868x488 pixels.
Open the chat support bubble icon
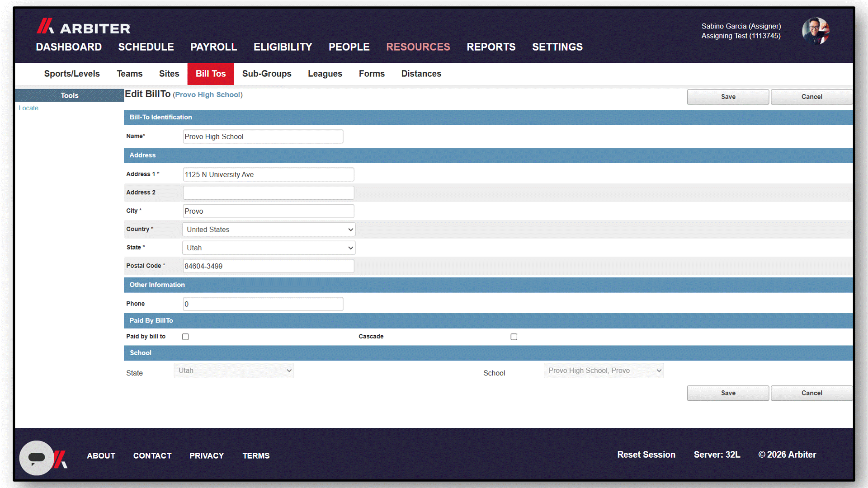tap(37, 458)
